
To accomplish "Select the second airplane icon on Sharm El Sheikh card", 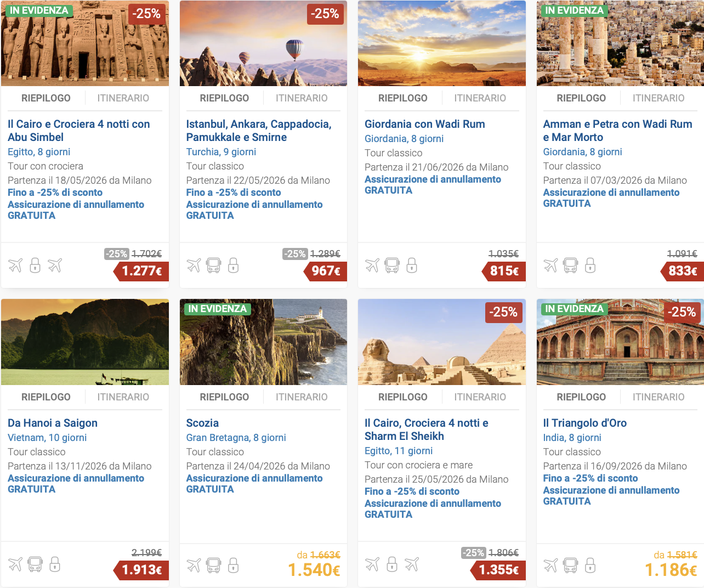I will pos(412,564).
